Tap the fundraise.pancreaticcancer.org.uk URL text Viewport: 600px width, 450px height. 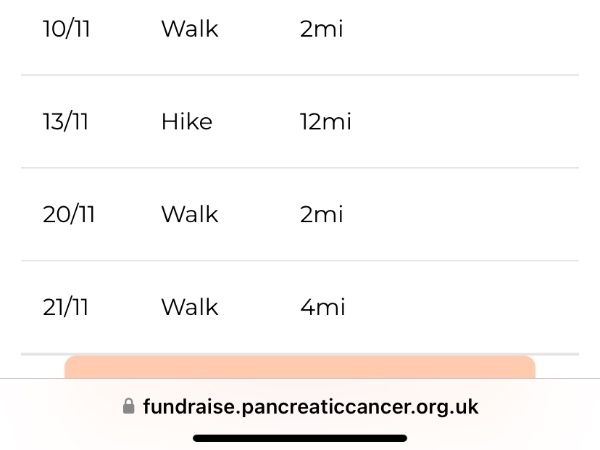click(x=310, y=407)
